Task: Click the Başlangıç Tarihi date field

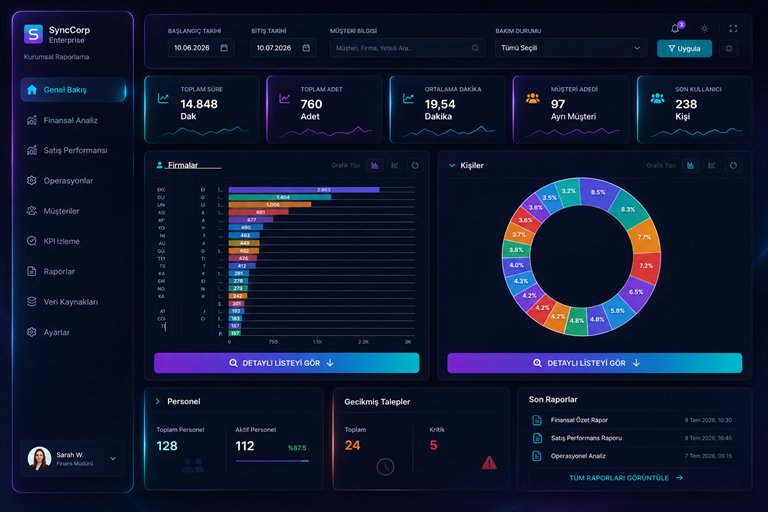Action: pos(201,48)
